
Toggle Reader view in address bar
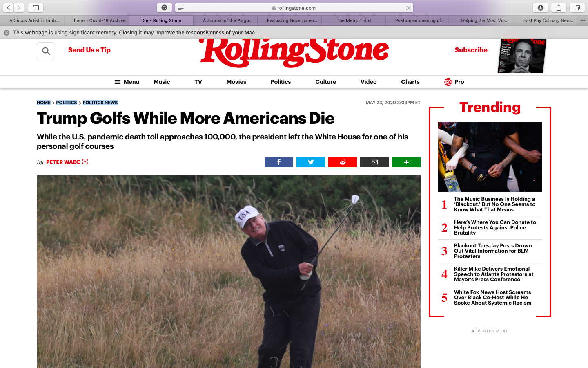point(181,8)
